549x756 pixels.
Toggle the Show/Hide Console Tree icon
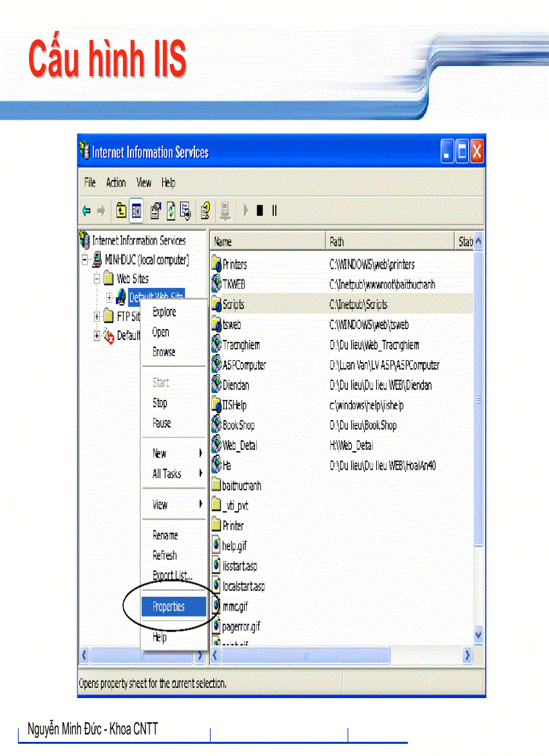tap(136, 210)
